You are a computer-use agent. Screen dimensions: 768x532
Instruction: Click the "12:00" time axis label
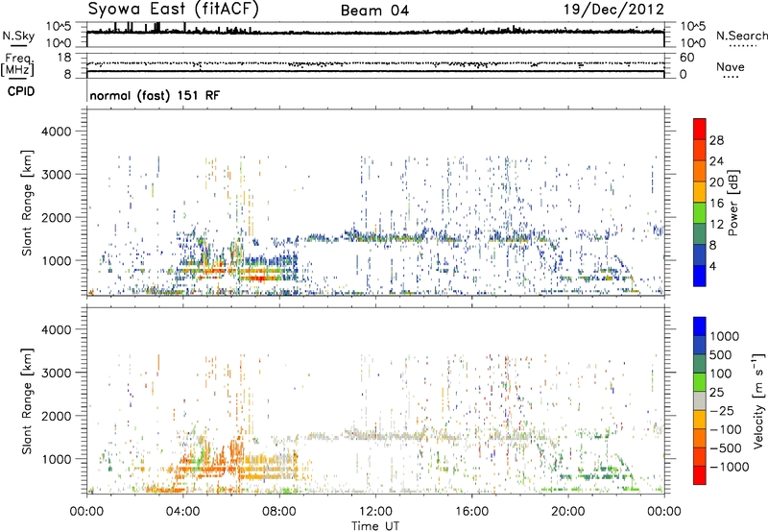[375, 512]
